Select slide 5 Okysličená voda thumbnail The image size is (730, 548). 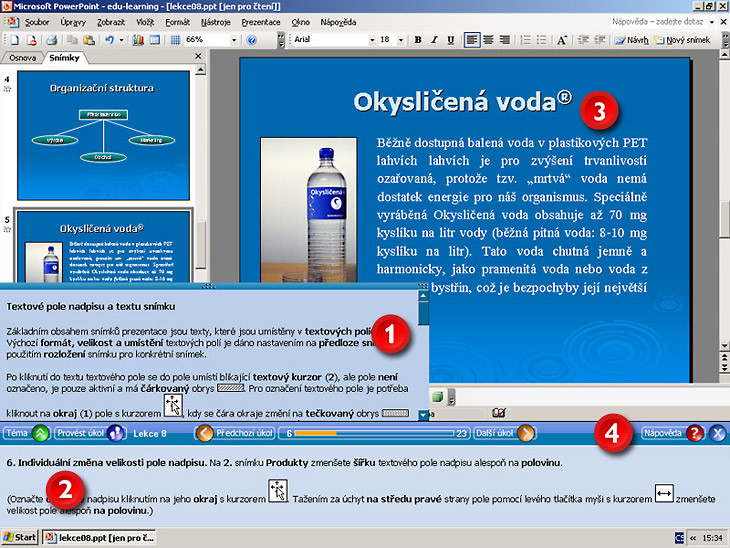[103, 247]
